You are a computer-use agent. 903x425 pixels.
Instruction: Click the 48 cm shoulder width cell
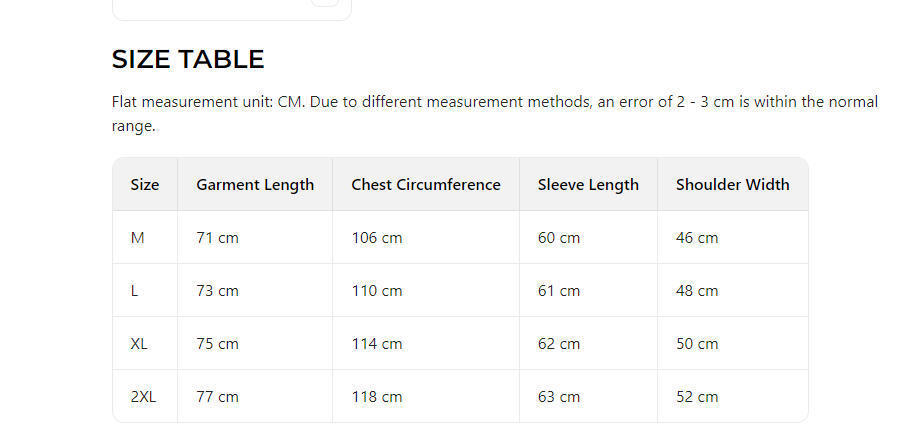coord(697,291)
